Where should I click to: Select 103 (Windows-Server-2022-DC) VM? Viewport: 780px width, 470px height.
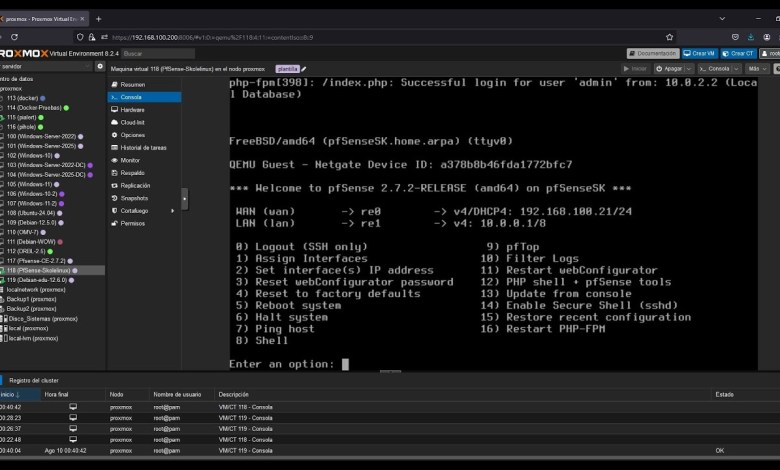point(46,165)
